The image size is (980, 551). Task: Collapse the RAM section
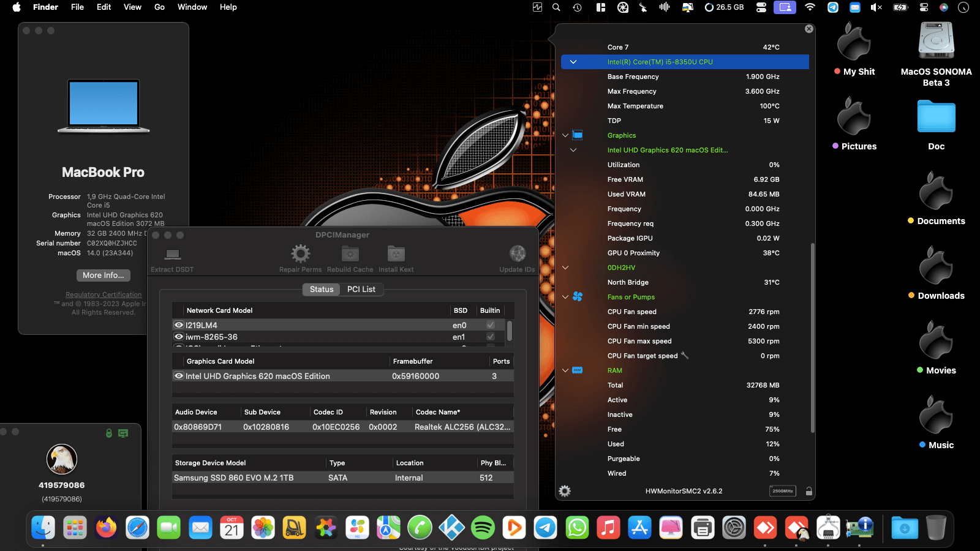565,370
